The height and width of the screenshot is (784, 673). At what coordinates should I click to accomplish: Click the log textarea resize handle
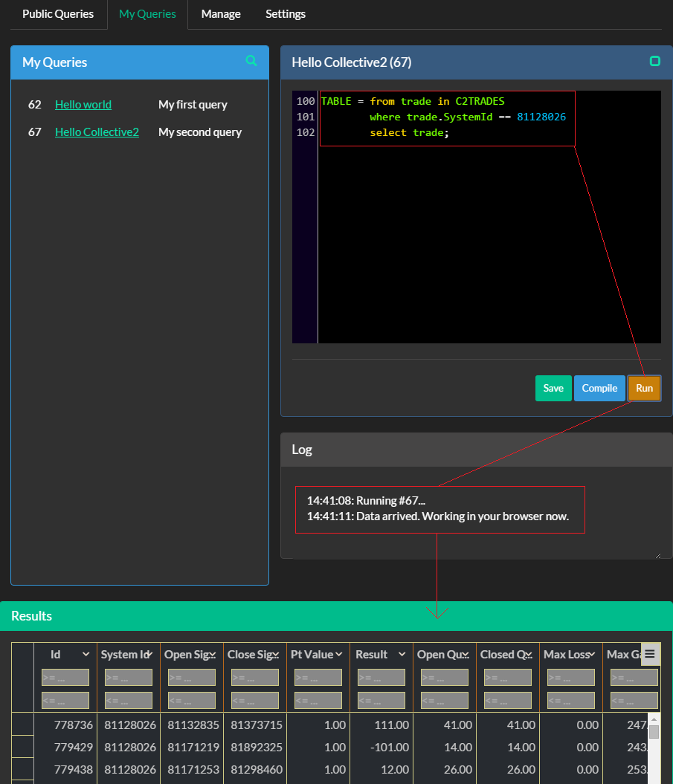(x=658, y=556)
